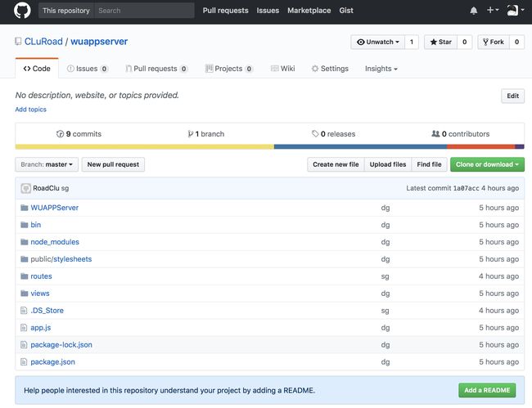Open Pull requests in top navigation
The height and width of the screenshot is (408, 532).
(226, 11)
